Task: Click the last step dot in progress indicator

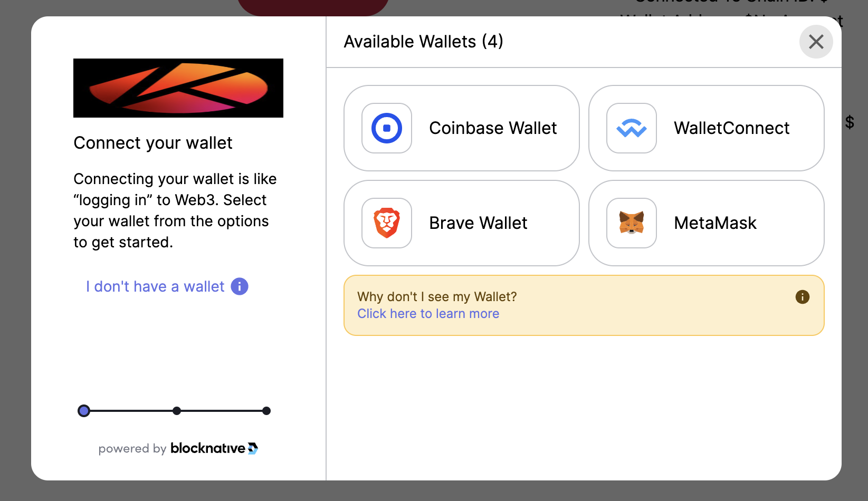Action: (x=266, y=411)
